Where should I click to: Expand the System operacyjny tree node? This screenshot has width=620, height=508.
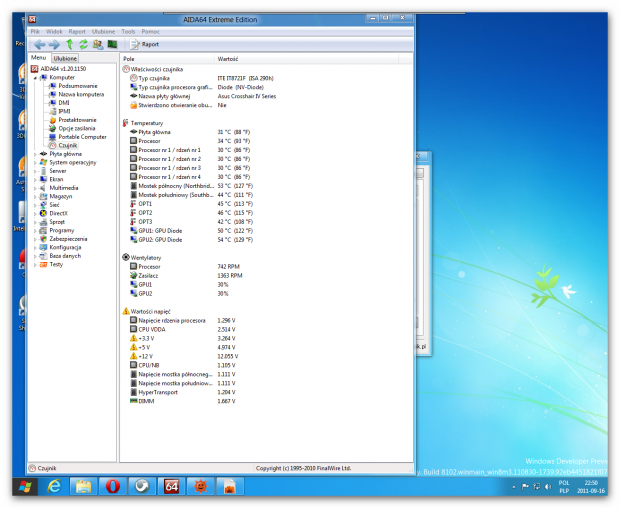[35, 163]
